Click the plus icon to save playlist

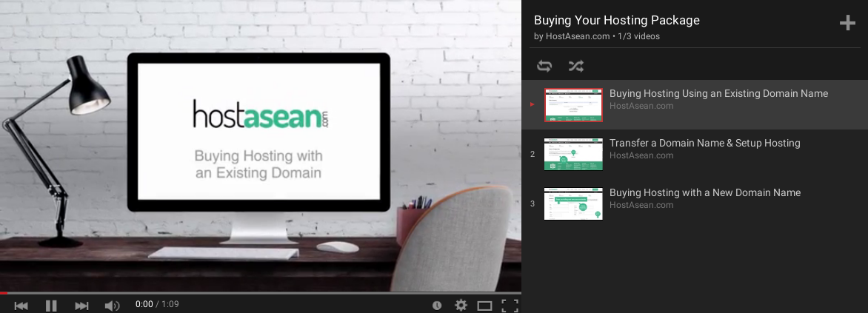[x=847, y=23]
